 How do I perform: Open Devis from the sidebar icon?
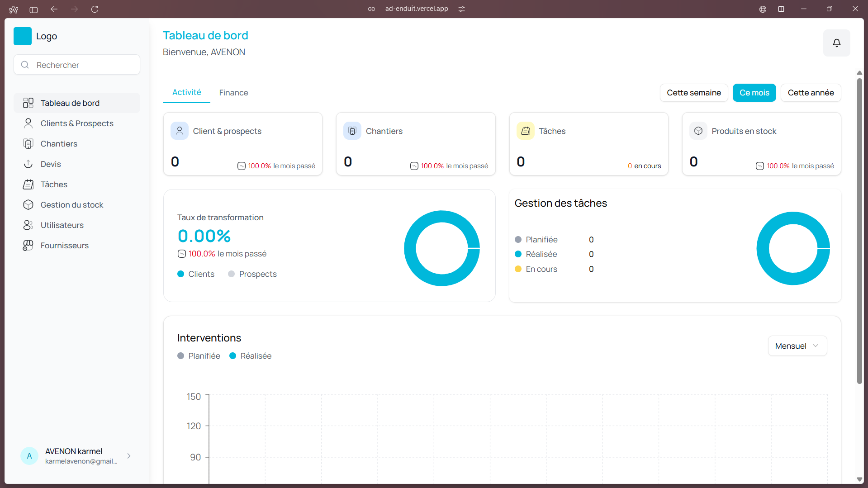click(x=28, y=164)
